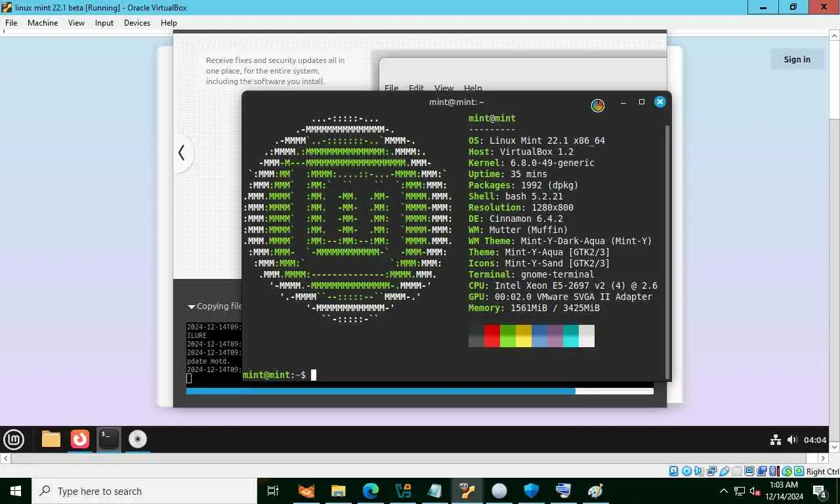Click the Memory: 1561MiB / 3425MiB line
The height and width of the screenshot is (504, 840).
coord(534,308)
